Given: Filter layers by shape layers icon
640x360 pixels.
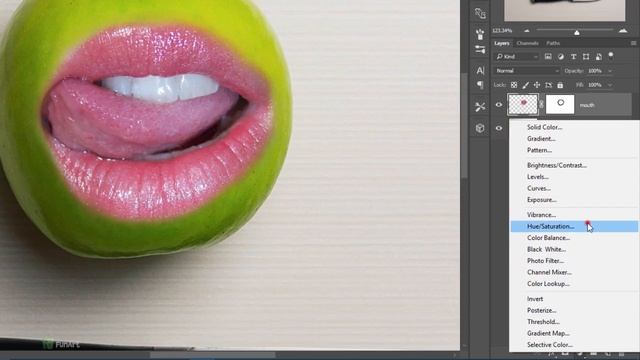Looking at the screenshot, I should click(586, 57).
